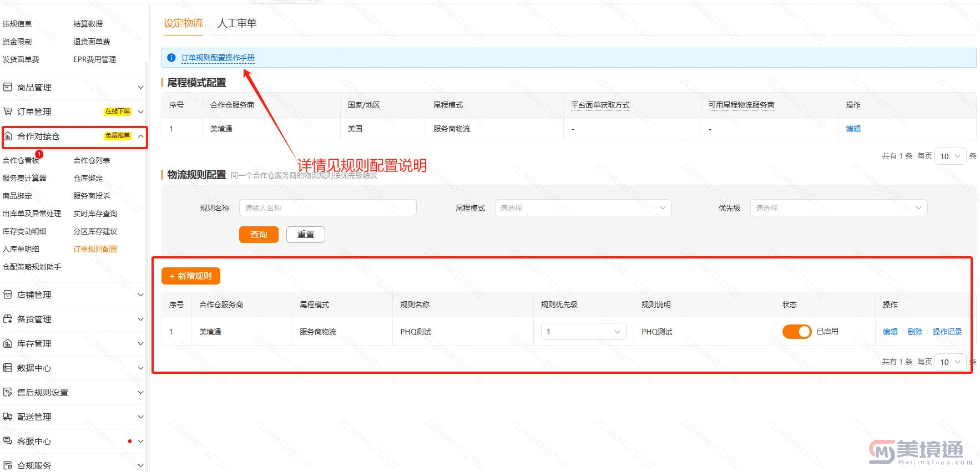Open 库存变动明细 in sidebar
The height and width of the screenshot is (472, 980).
[x=24, y=231]
